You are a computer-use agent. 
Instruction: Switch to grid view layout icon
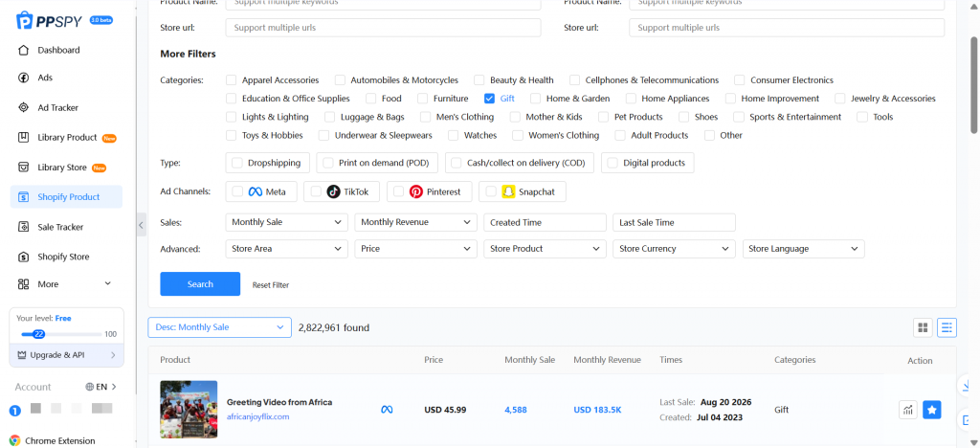(x=923, y=327)
